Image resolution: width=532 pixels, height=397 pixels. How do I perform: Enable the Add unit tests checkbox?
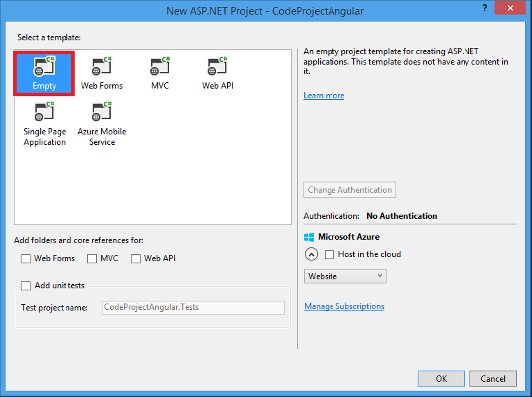click(26, 286)
